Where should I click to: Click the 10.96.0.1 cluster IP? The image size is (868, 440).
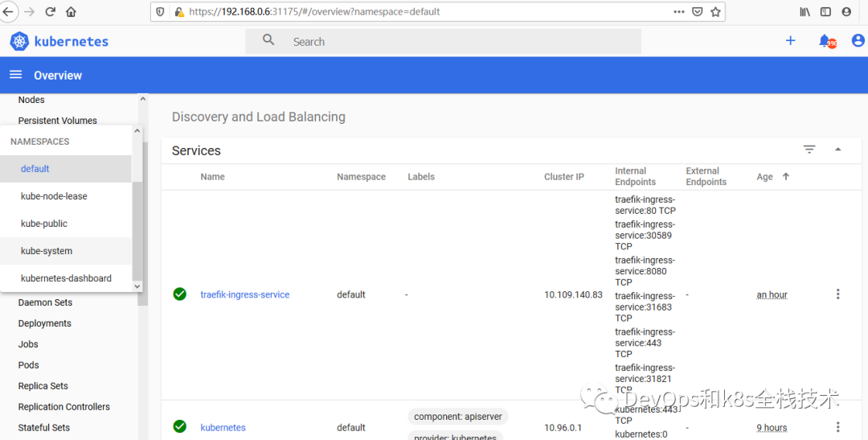pos(563,427)
